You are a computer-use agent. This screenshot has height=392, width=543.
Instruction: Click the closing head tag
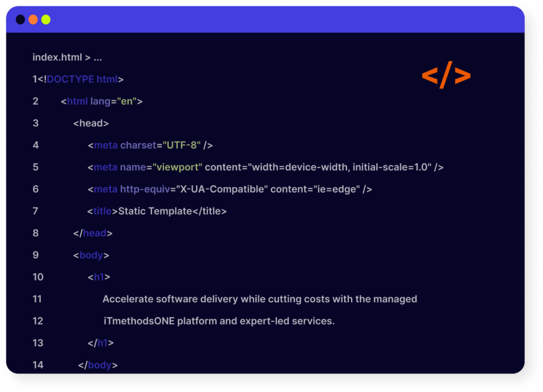pos(93,233)
